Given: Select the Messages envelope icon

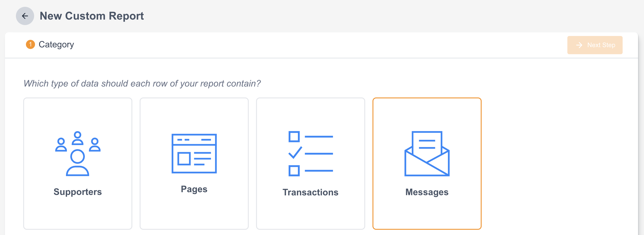Looking at the screenshot, I should coord(427,153).
